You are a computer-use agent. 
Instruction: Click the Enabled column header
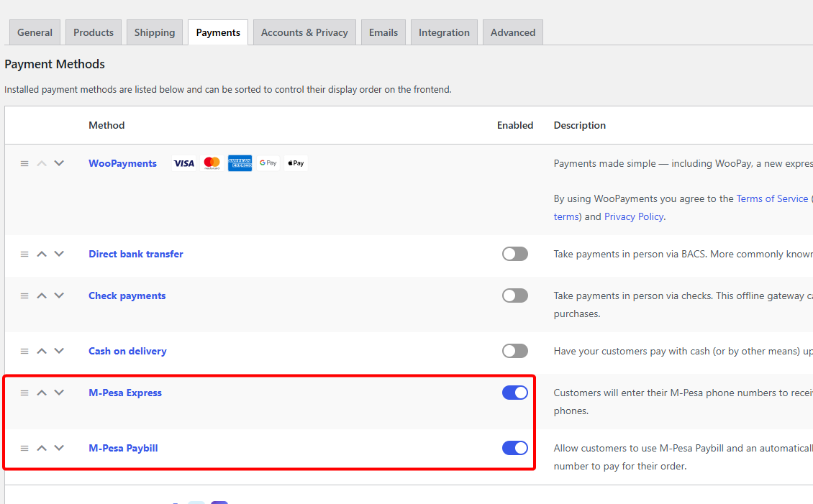(515, 125)
